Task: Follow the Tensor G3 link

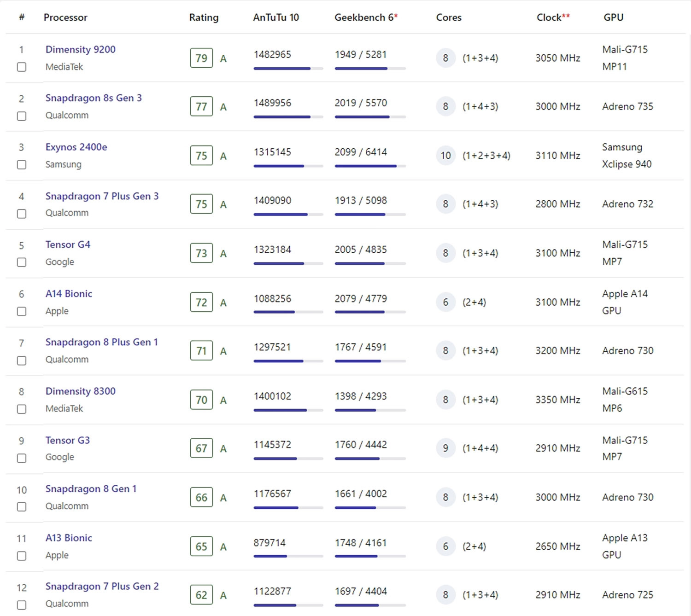Action: (68, 440)
